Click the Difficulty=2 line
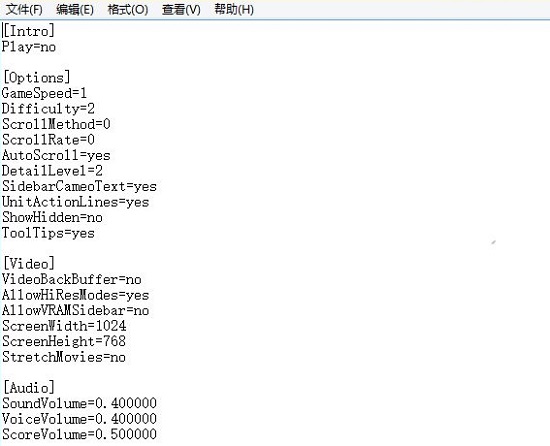This screenshot has height=446, width=550. (48, 108)
